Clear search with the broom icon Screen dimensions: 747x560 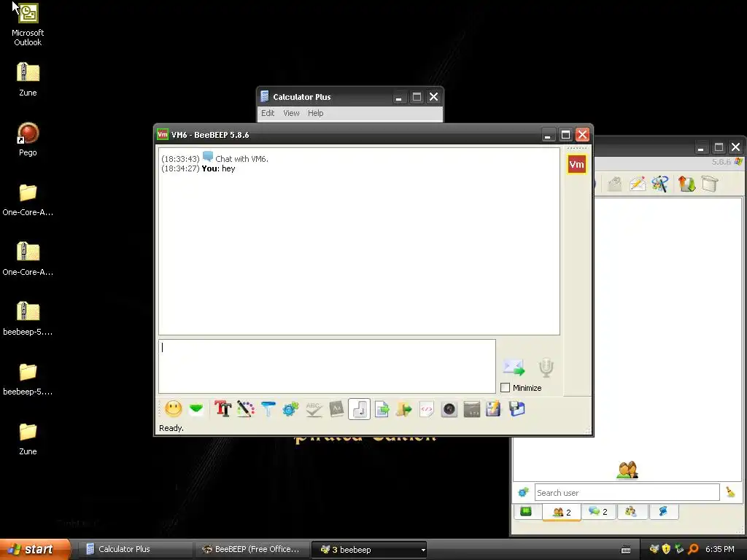pos(730,492)
